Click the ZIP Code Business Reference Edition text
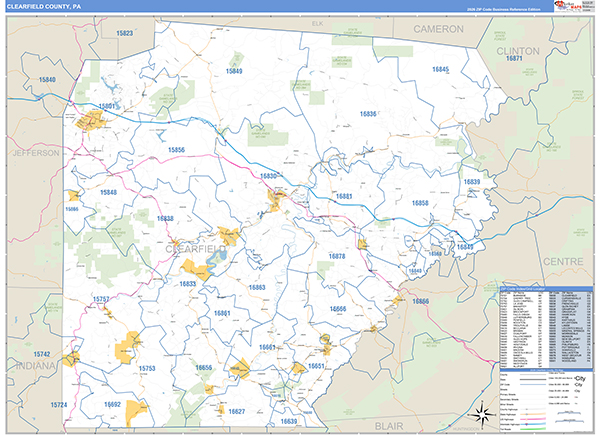 (506, 7)
